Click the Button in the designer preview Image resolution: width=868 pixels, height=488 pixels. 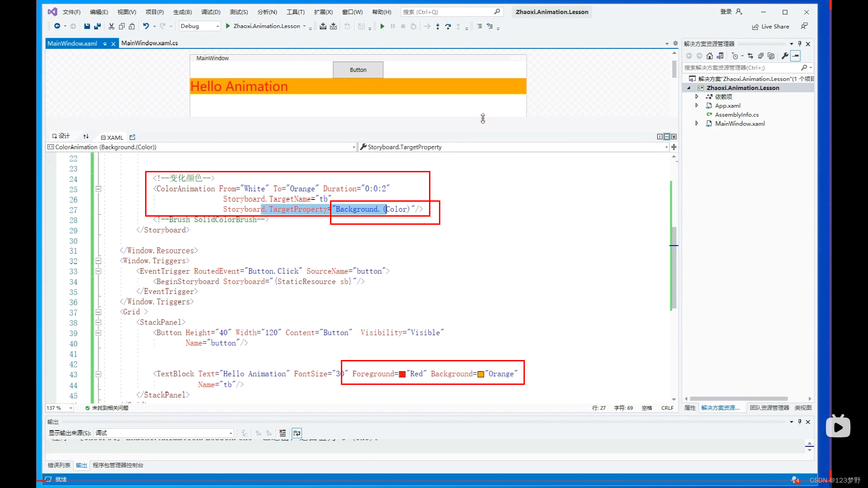pos(358,70)
